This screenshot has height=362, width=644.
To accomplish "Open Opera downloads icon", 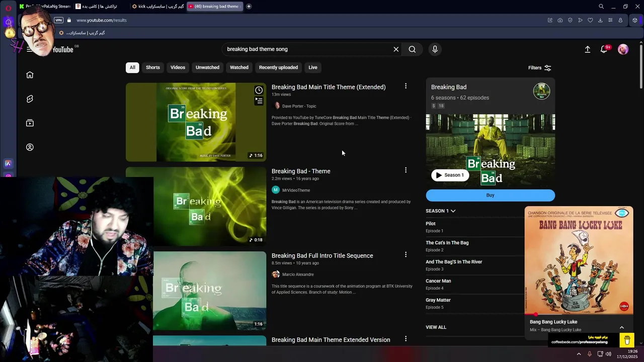I will click(x=600, y=20).
